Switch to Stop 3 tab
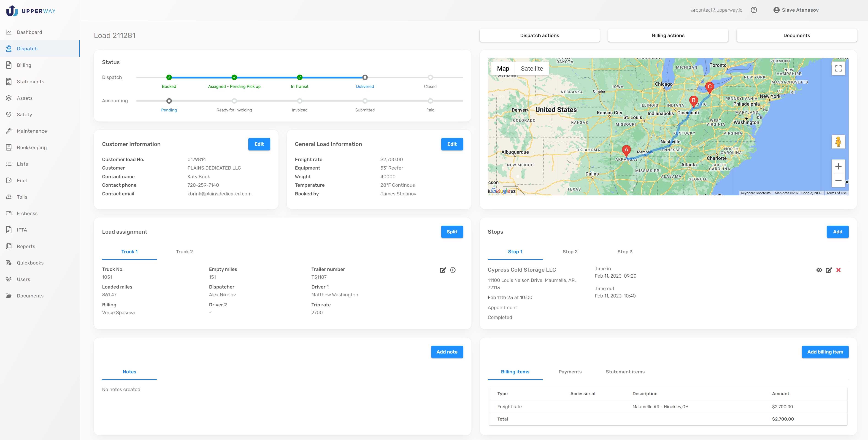 (x=625, y=252)
